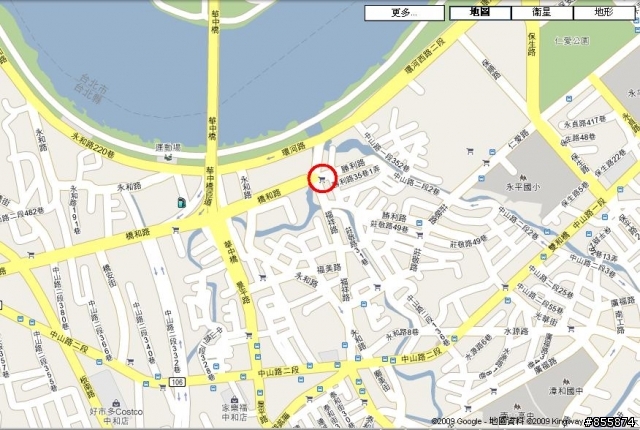Click the shopping cart marker inside red circle
This screenshot has width=640, height=430.
[x=322, y=179]
